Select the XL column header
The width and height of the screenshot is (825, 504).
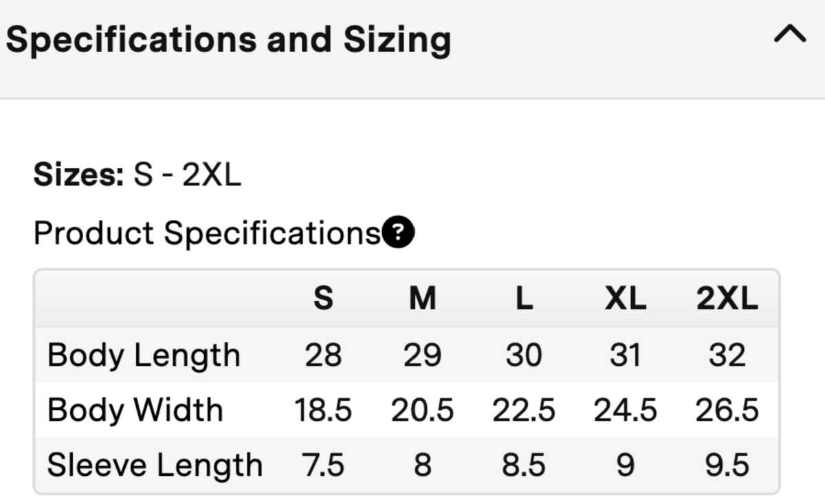click(625, 298)
